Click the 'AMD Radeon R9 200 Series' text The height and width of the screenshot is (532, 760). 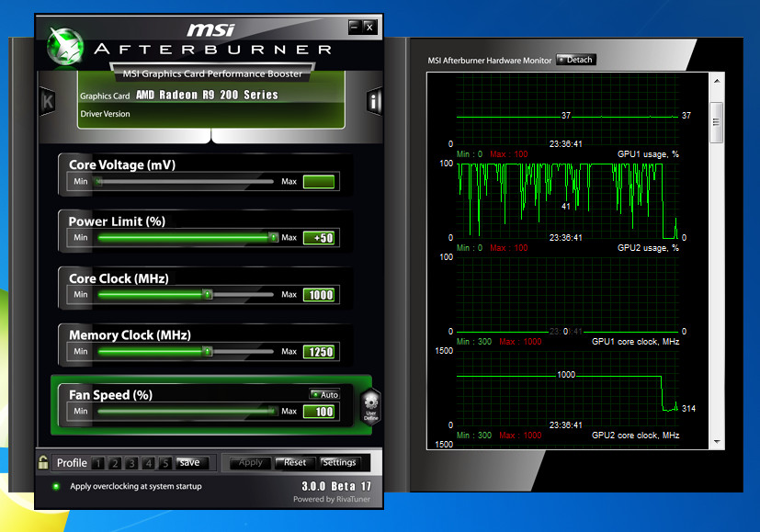(x=207, y=95)
